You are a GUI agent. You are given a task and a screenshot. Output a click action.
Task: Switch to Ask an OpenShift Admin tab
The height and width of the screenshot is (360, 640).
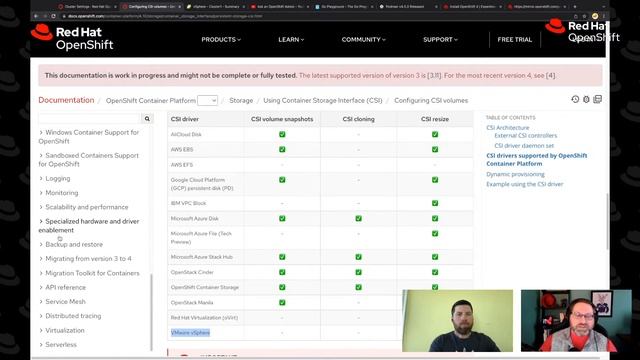coord(280,7)
